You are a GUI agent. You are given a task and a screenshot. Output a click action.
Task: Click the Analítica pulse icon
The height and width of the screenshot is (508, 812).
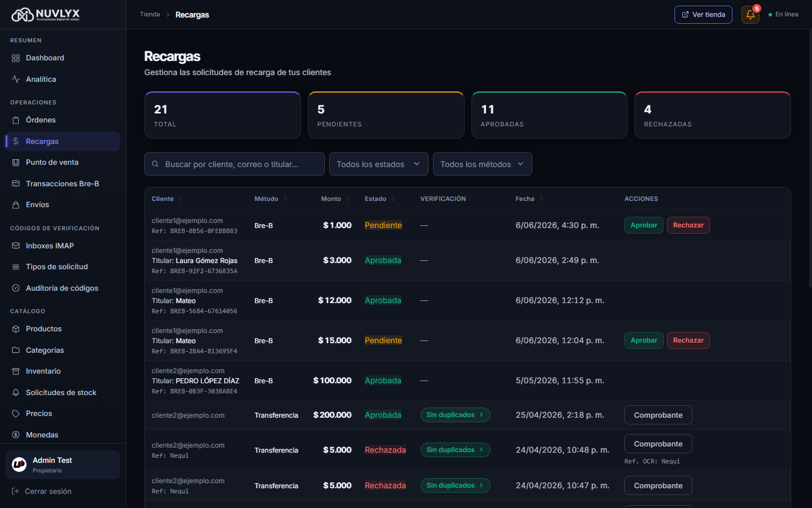(16, 80)
